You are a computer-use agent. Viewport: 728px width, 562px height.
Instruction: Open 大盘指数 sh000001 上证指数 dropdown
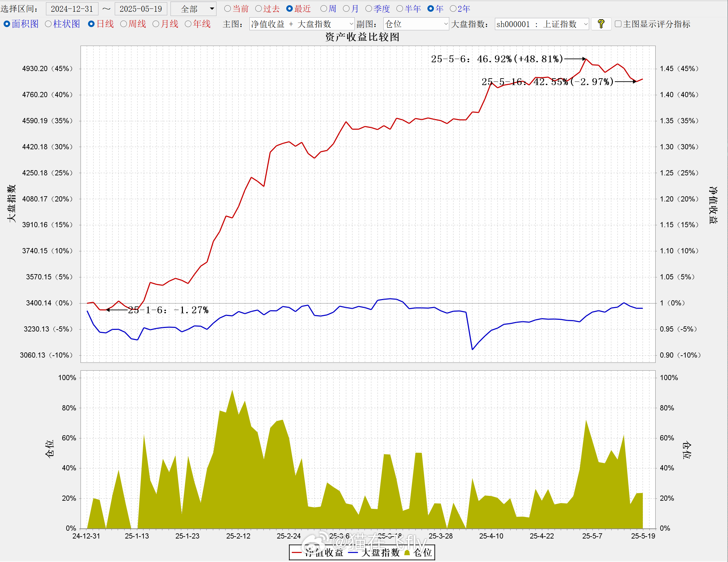542,24
